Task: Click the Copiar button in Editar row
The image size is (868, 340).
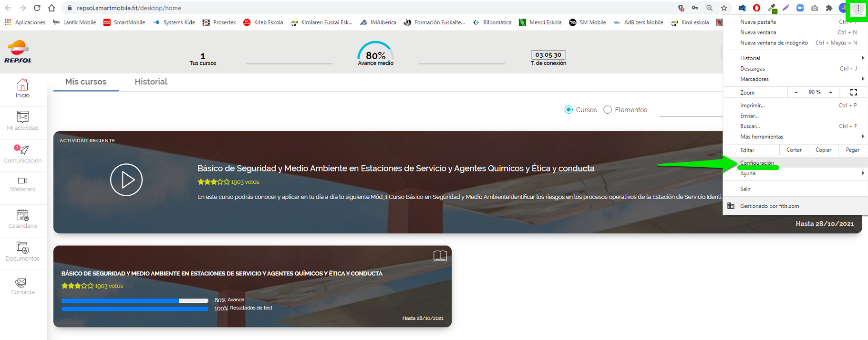Action: pyautogui.click(x=823, y=150)
